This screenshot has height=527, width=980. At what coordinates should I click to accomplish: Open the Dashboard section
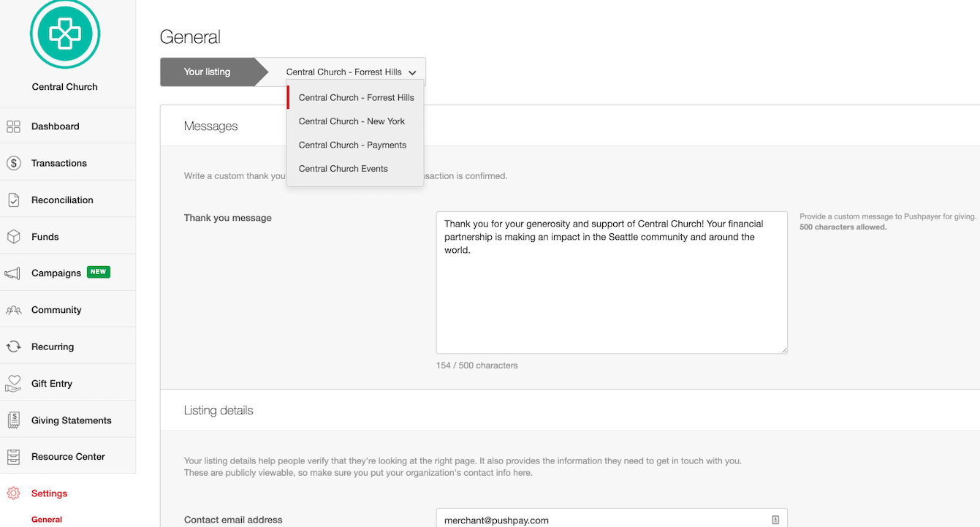[x=13, y=126]
